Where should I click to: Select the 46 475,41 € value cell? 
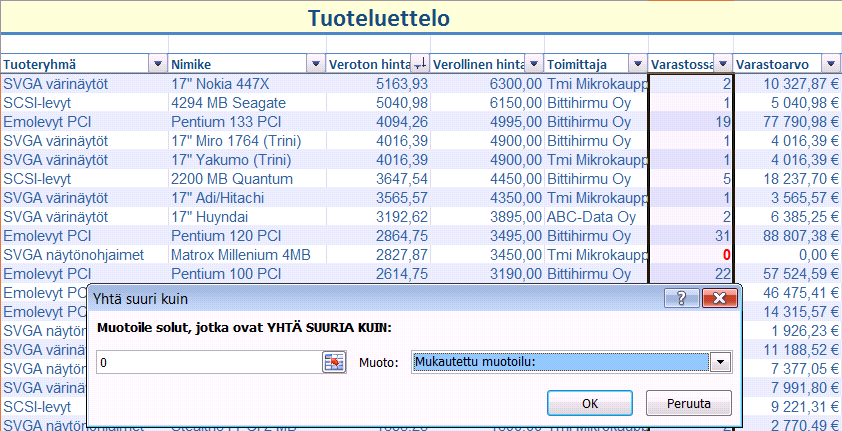(792, 293)
